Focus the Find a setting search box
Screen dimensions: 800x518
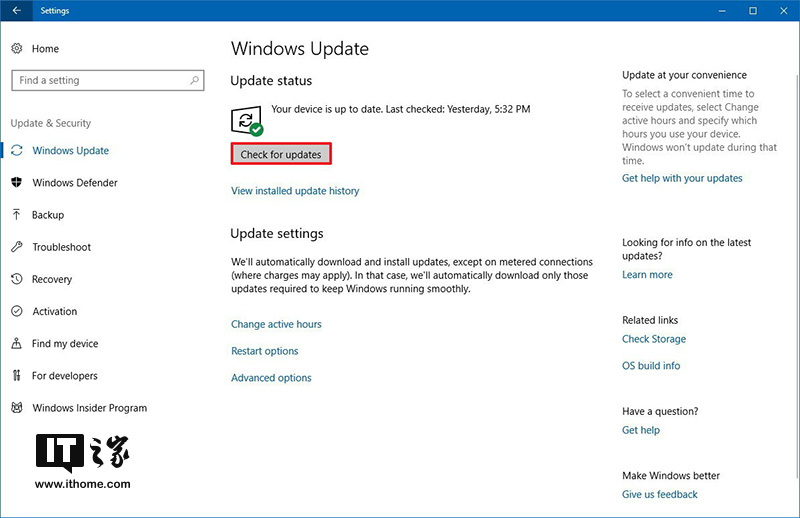108,80
